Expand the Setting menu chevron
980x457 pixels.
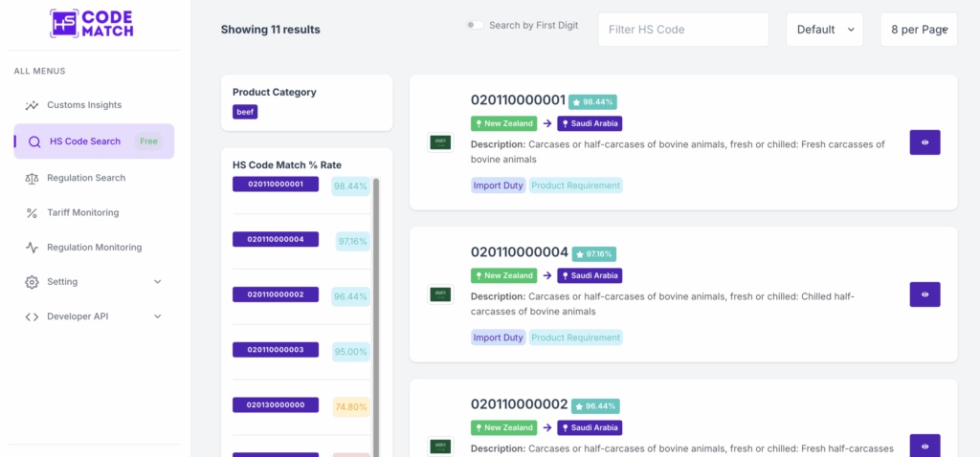coord(158,282)
